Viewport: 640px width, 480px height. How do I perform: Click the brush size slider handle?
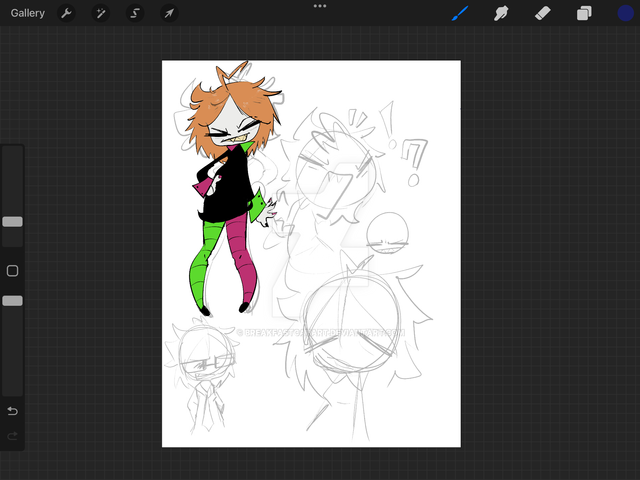click(13, 222)
